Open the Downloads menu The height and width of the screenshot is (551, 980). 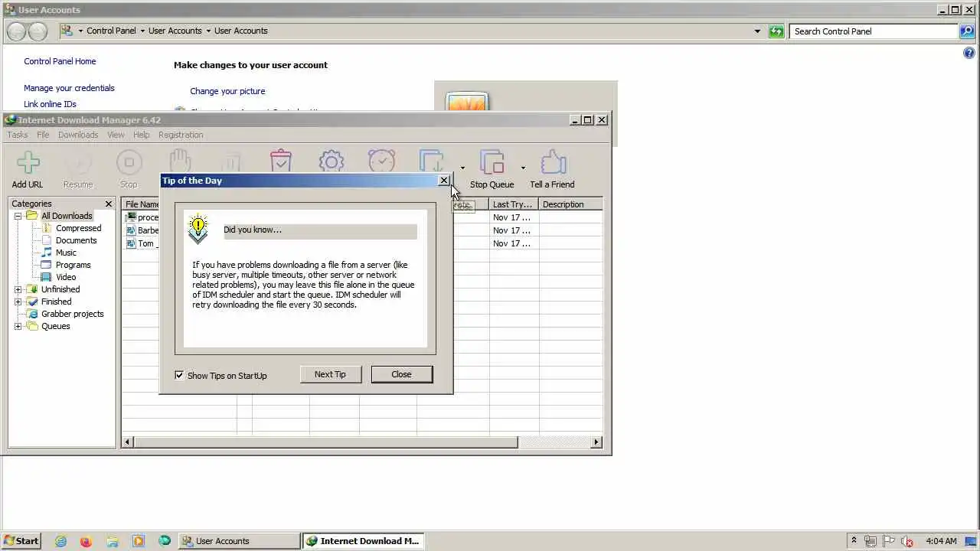pos(78,135)
